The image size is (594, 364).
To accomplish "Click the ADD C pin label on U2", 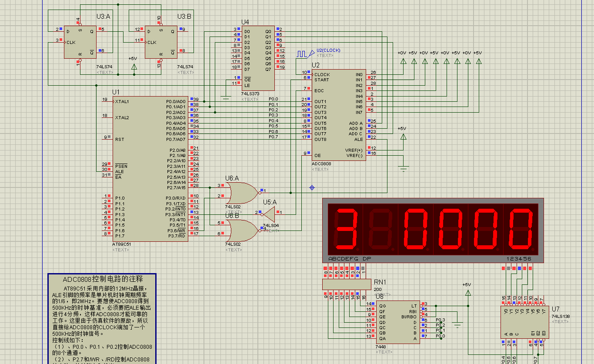I will click(x=356, y=134).
